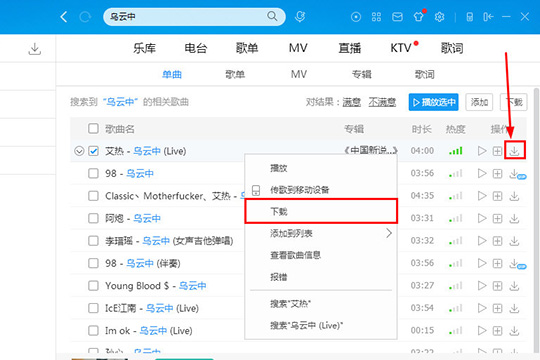
Task: Add 艾热 - 乌云中 (Live) to the playlist
Action: (x=497, y=151)
